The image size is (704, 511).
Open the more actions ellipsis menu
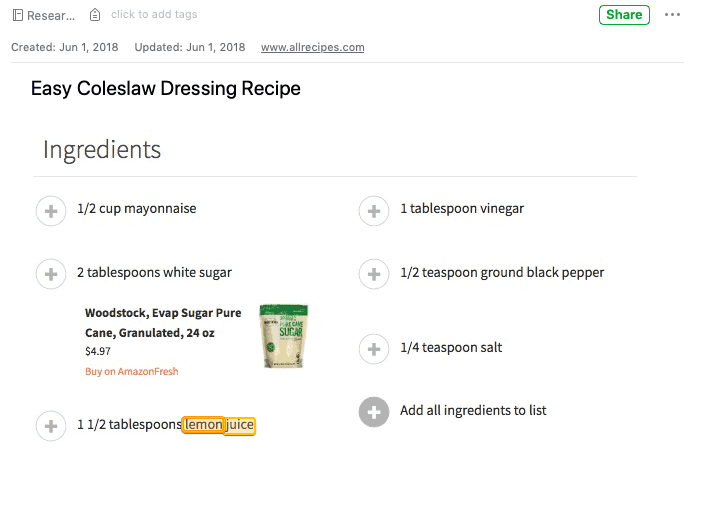[672, 15]
